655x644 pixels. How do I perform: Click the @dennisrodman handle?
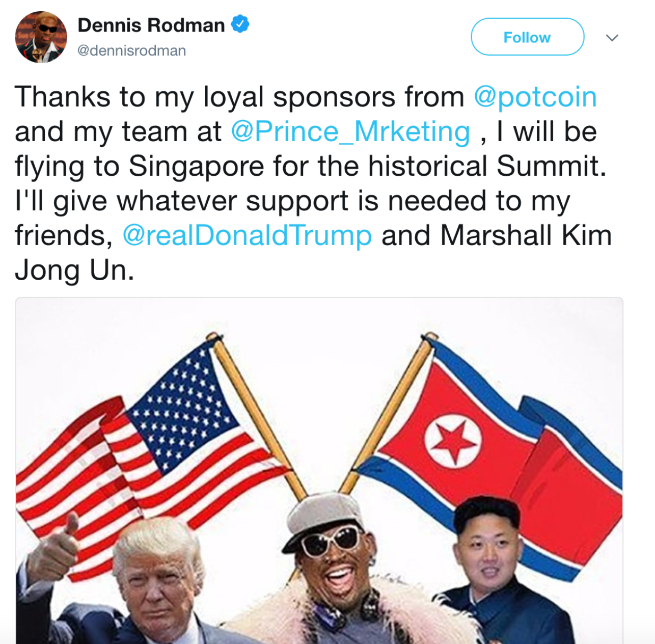point(131,50)
